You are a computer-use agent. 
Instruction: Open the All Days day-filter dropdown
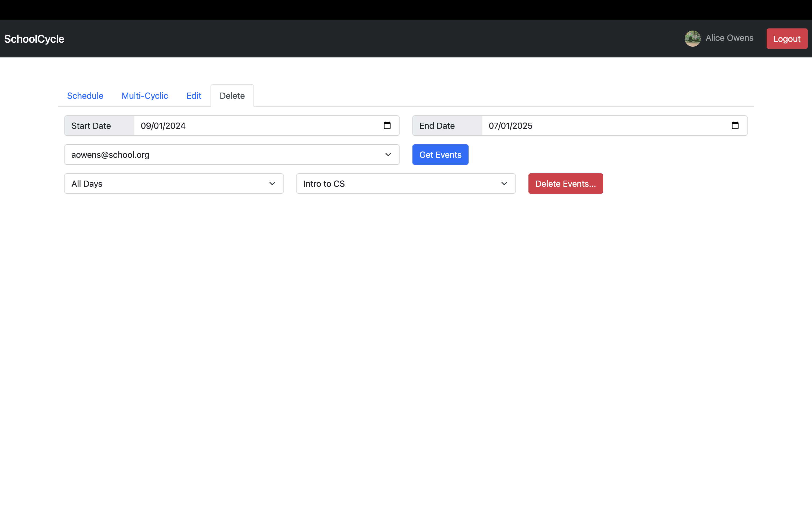click(x=154, y=183)
